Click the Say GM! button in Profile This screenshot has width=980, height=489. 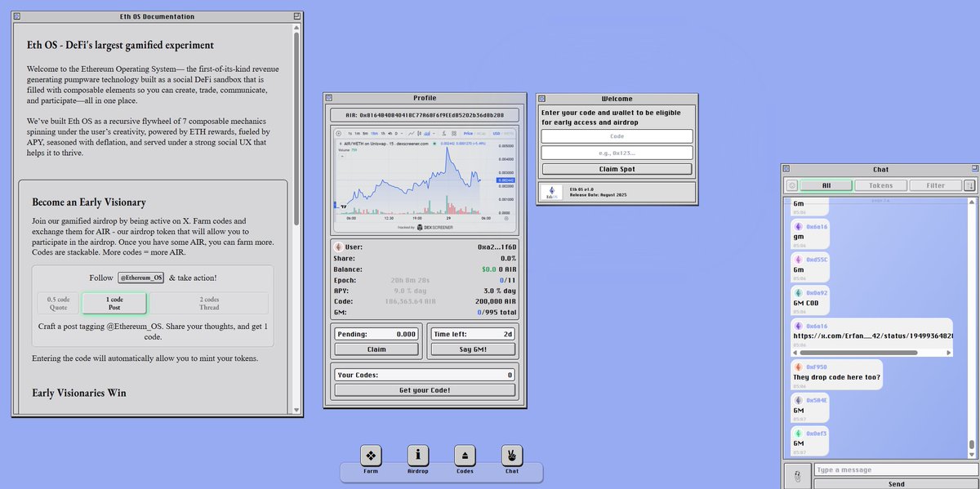tap(472, 349)
